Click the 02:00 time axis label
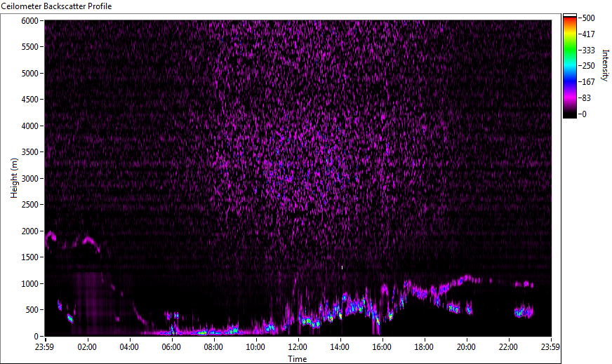The height and width of the screenshot is (364, 612). click(x=87, y=347)
